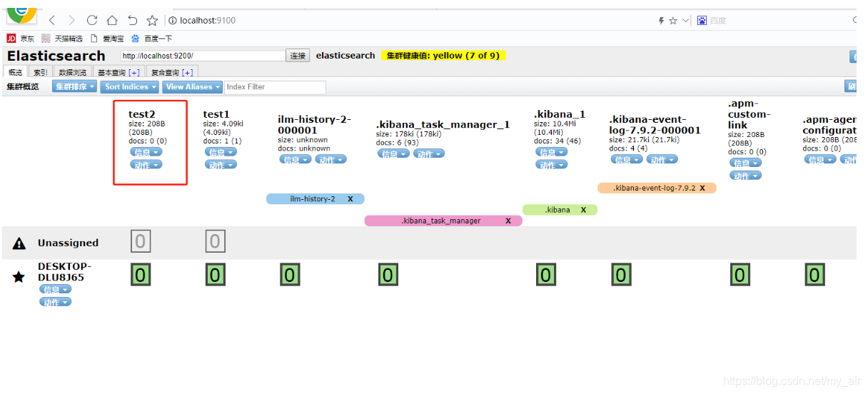Go back with the browser back arrow
Screen dimensions: 868x394
(x=52, y=20)
